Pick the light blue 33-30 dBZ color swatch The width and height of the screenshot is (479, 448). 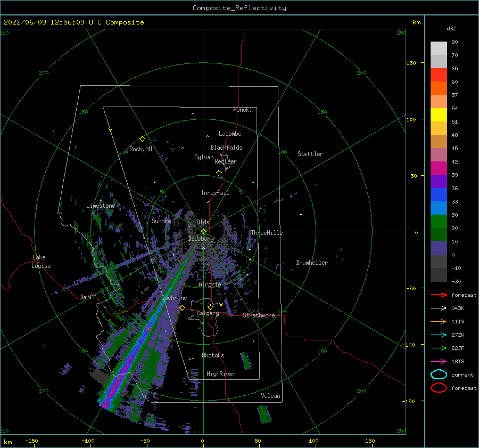(439, 208)
